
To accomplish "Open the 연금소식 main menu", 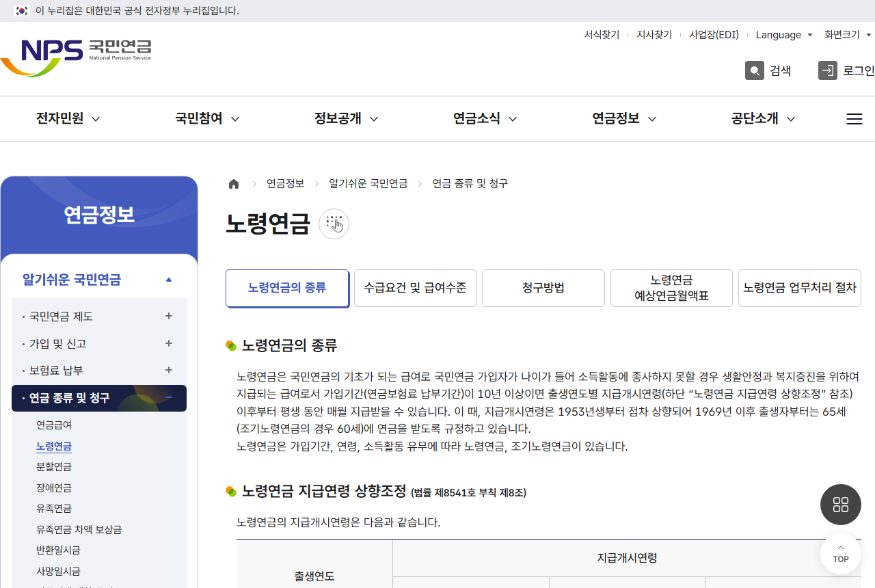I will [485, 118].
